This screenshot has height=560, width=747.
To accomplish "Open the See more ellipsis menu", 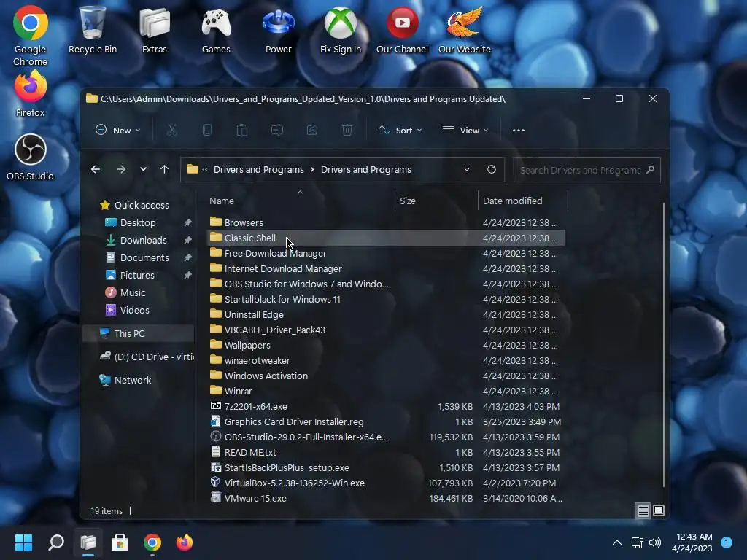I will pos(519,131).
